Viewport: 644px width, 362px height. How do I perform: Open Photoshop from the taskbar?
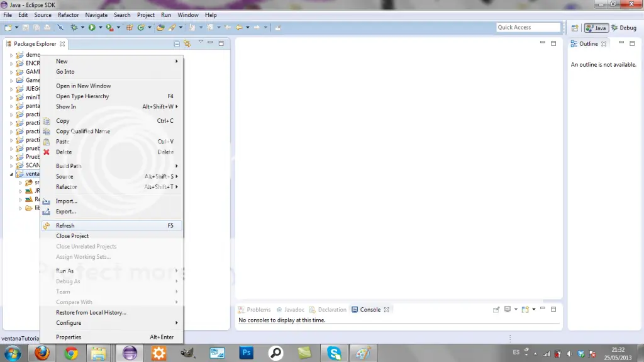247,353
